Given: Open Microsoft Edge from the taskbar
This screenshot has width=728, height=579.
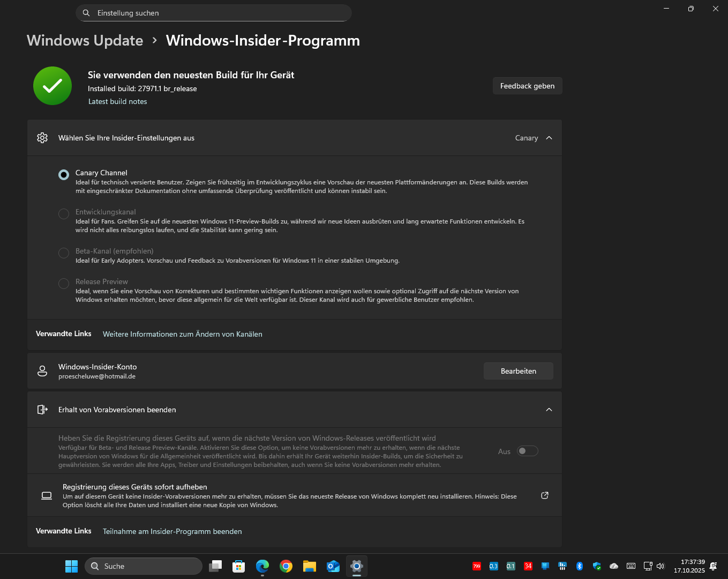Looking at the screenshot, I should (x=262, y=566).
